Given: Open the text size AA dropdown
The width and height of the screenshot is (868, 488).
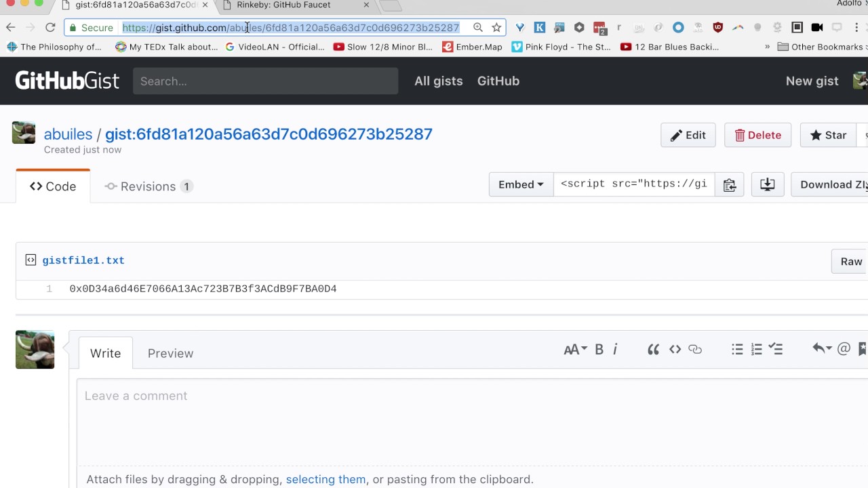Looking at the screenshot, I should (x=575, y=350).
